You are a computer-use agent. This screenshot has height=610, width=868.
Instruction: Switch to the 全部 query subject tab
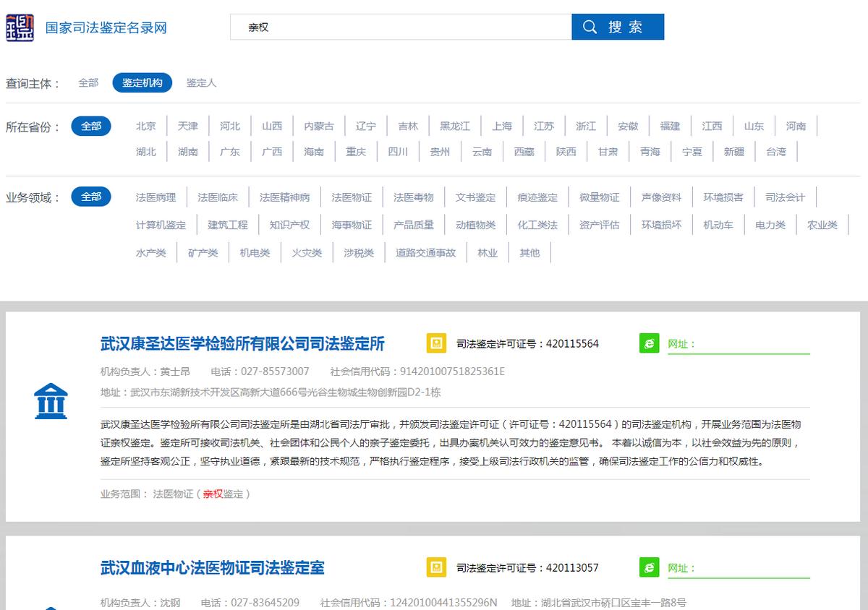[x=88, y=82]
